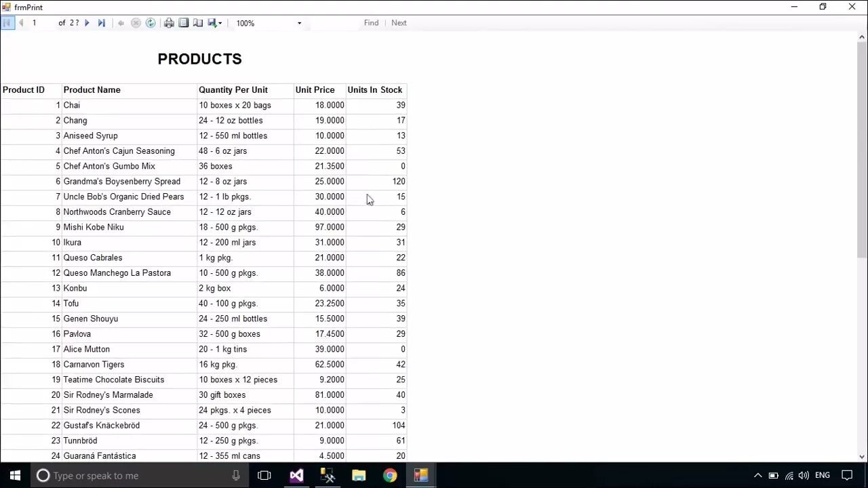Click Queso Manchego La Pastora cell
868x488 pixels.
tap(129, 273)
